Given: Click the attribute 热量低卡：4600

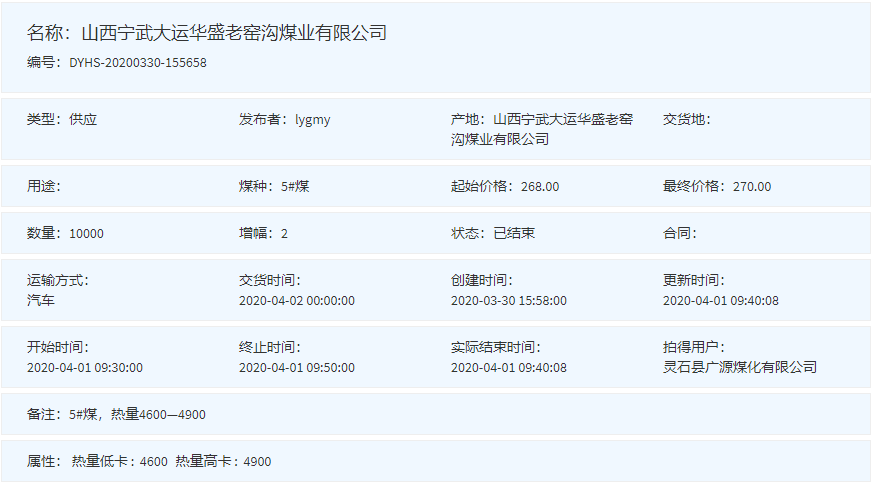Looking at the screenshot, I should (x=119, y=462).
